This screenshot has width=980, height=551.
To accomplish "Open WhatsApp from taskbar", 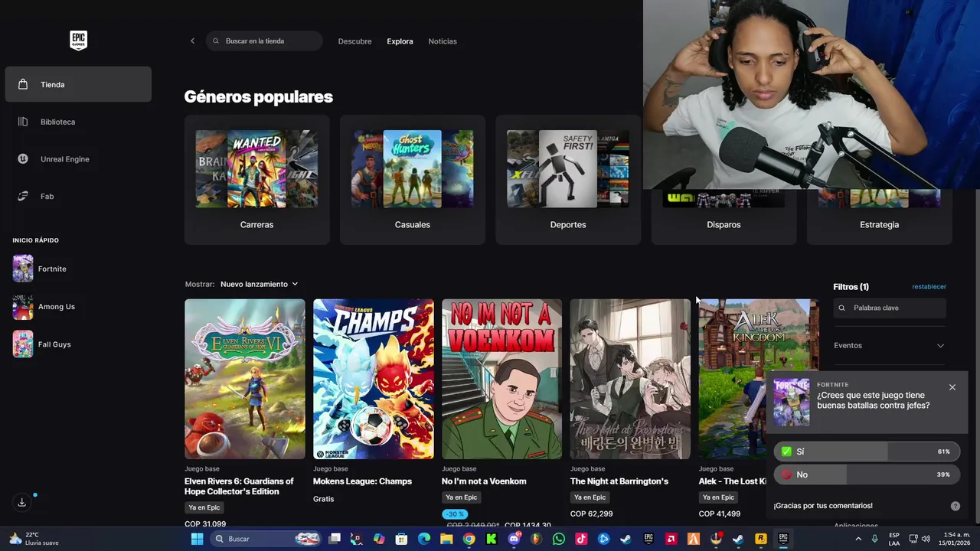I will click(558, 539).
